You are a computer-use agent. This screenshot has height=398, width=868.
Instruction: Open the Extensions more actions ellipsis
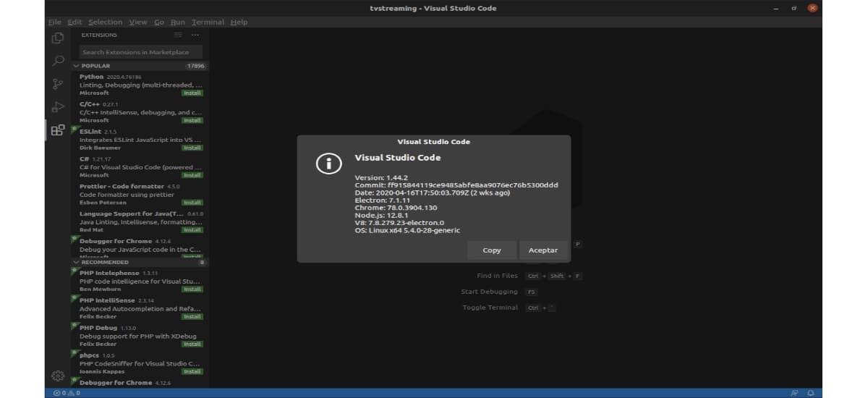click(195, 35)
